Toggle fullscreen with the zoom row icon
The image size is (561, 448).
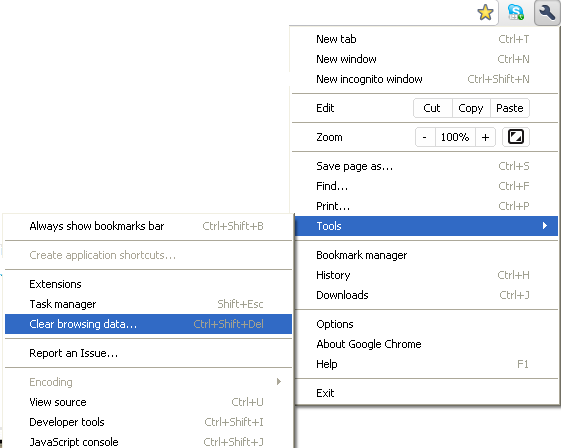coord(516,137)
